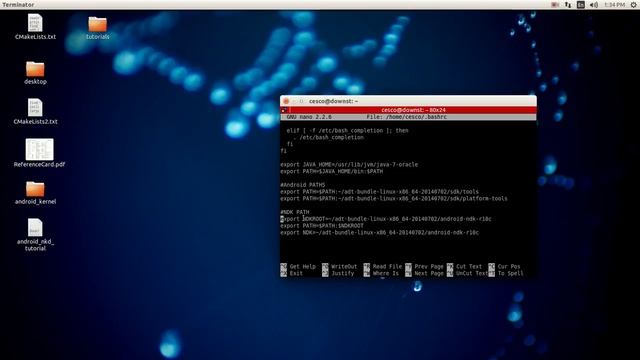Screen dimensions: 640x360
Task: Place cursor on export JAVA_HOME line
Action: tap(349, 164)
